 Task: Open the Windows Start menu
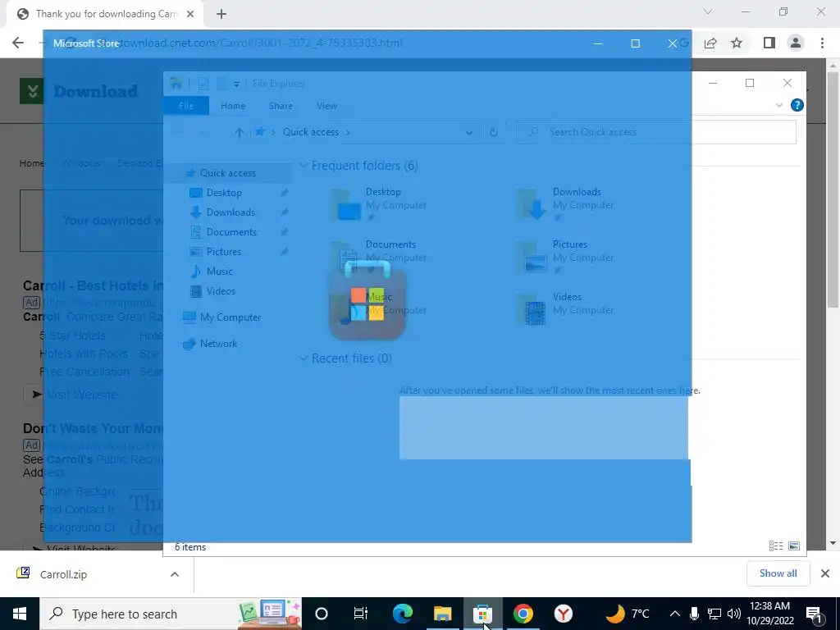(x=20, y=614)
